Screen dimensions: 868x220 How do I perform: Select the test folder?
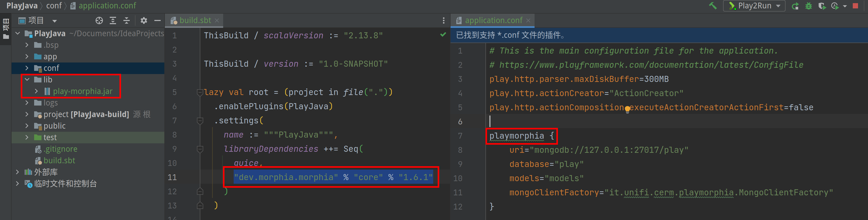click(88, 138)
